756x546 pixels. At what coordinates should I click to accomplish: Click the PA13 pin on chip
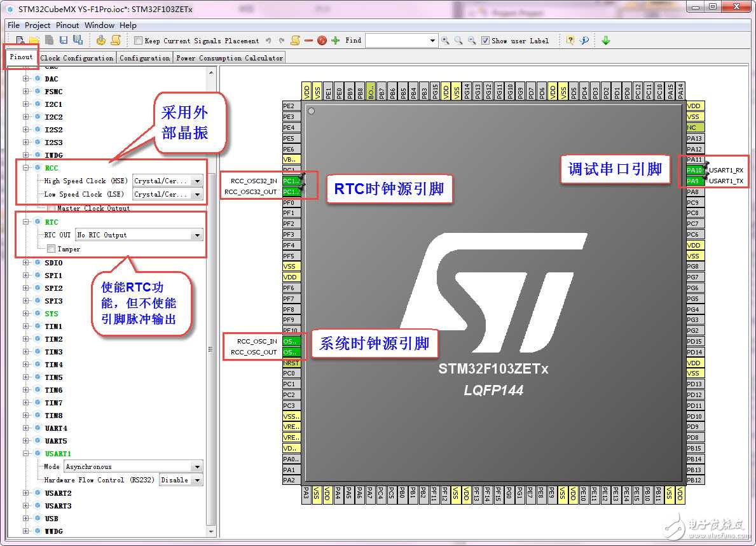(695, 139)
